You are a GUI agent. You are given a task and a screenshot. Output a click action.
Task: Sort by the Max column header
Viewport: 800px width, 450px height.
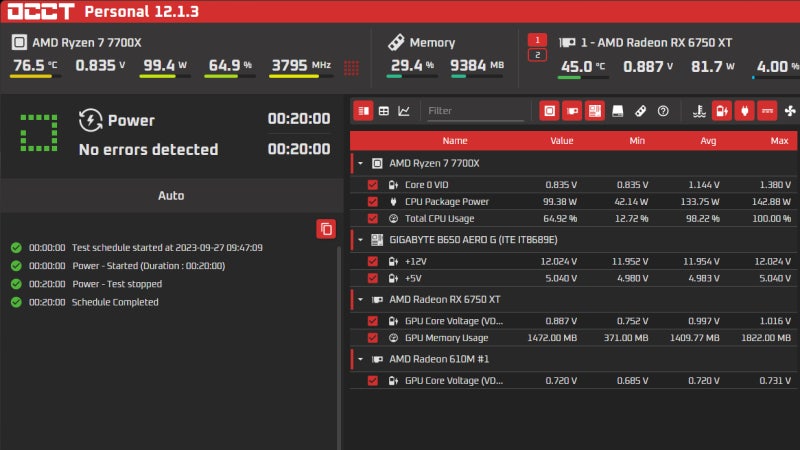[779, 141]
